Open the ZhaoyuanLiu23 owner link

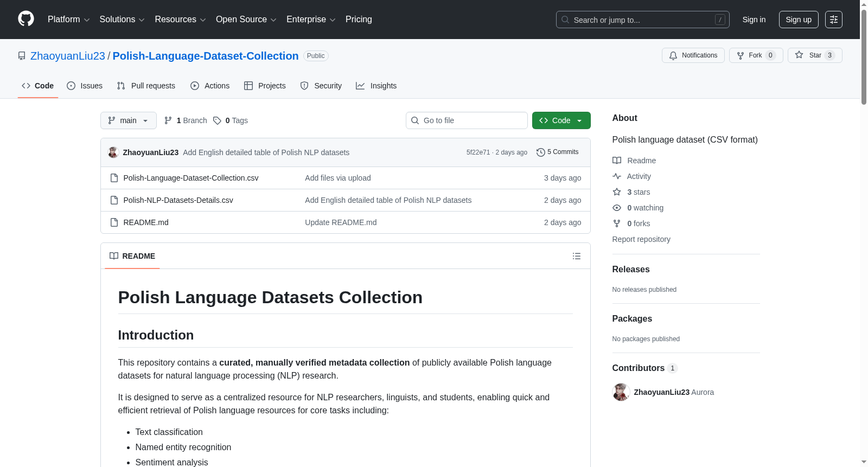[68, 56]
